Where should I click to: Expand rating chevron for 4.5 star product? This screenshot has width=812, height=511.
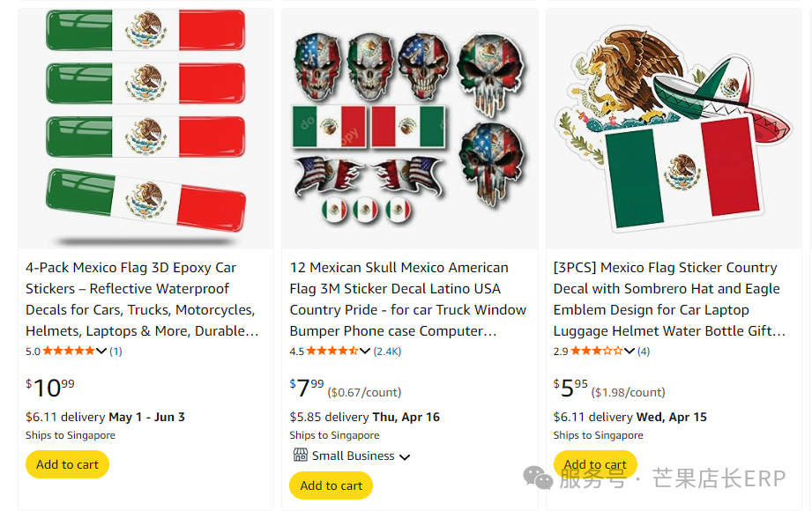click(x=365, y=352)
